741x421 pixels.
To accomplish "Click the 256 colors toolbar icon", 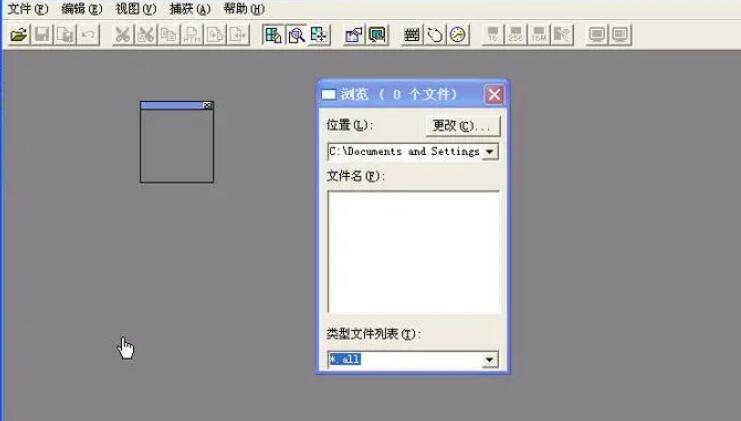I will 516,35.
